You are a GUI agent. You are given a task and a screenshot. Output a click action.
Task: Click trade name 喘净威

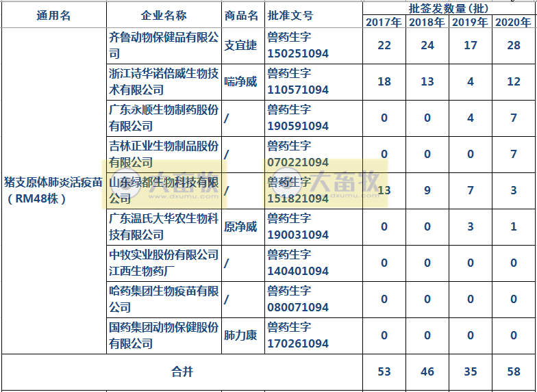tap(241, 82)
